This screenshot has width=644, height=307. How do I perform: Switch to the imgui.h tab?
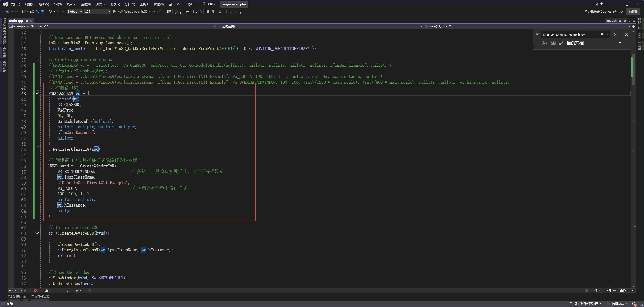click(x=611, y=21)
